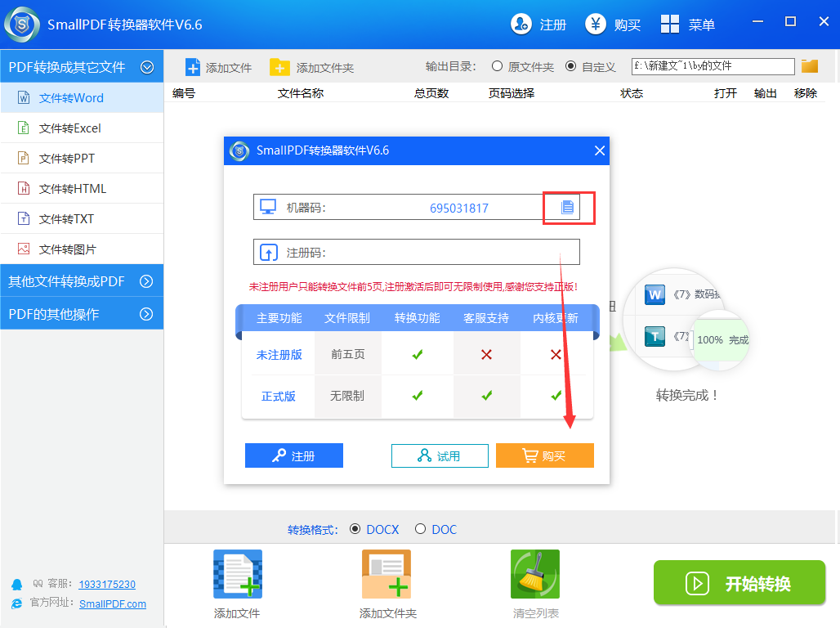Screen dimensions: 840x628
Task: Open the 菜单 menu
Action: [689, 25]
